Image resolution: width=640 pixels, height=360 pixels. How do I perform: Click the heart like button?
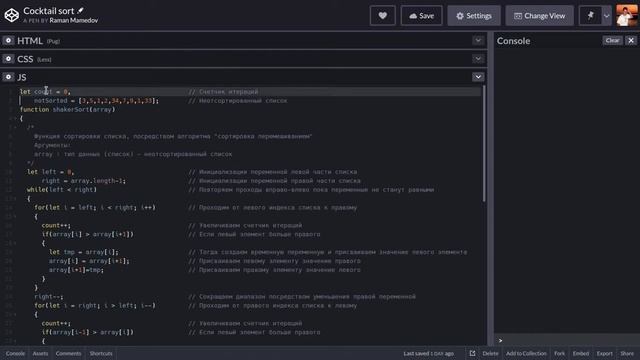[x=382, y=16]
